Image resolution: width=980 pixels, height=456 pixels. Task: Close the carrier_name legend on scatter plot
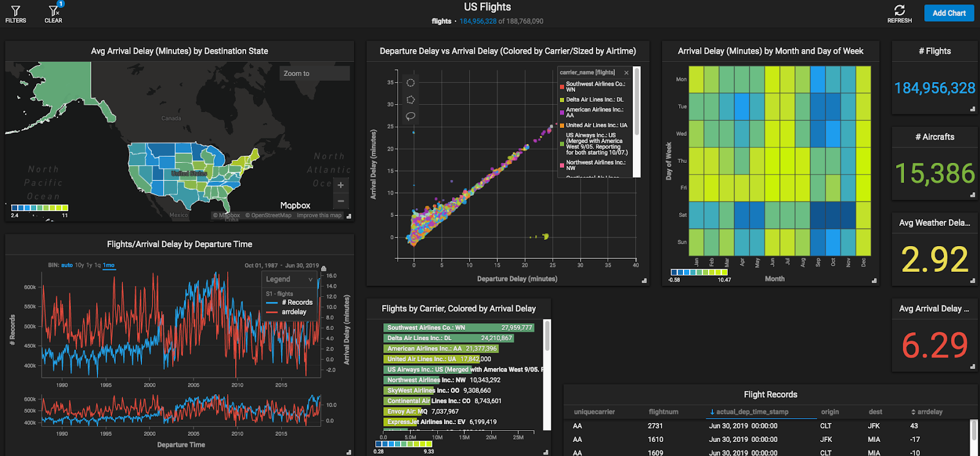click(626, 73)
